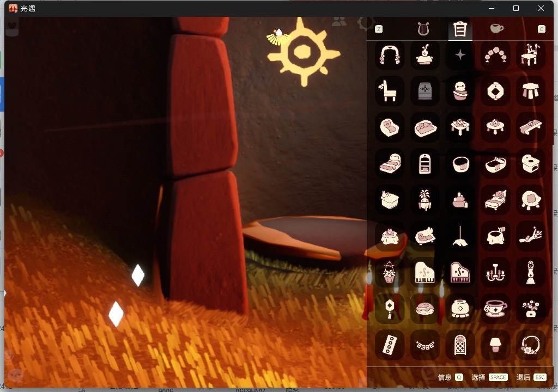Select the round diamond vase jar
558x392 pixels.
click(460, 309)
